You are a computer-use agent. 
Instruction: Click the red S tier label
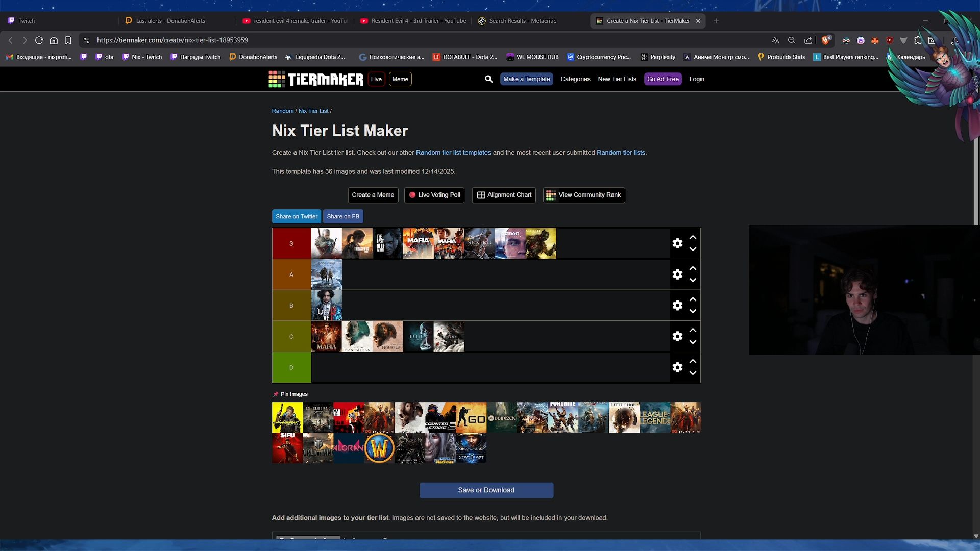(291, 243)
